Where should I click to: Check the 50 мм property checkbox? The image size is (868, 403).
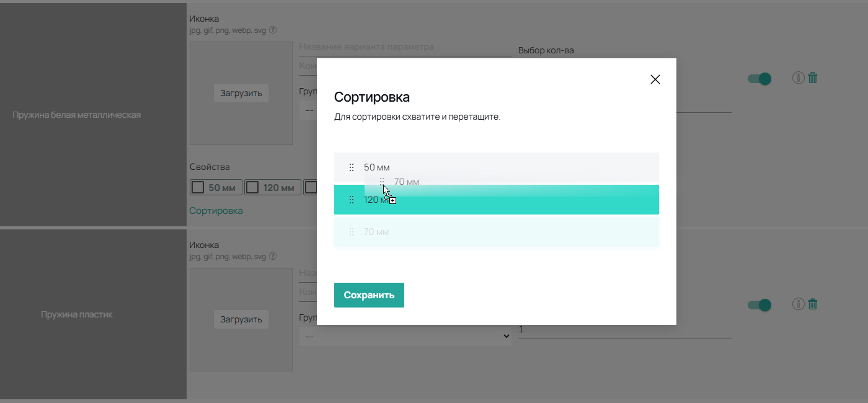[198, 187]
